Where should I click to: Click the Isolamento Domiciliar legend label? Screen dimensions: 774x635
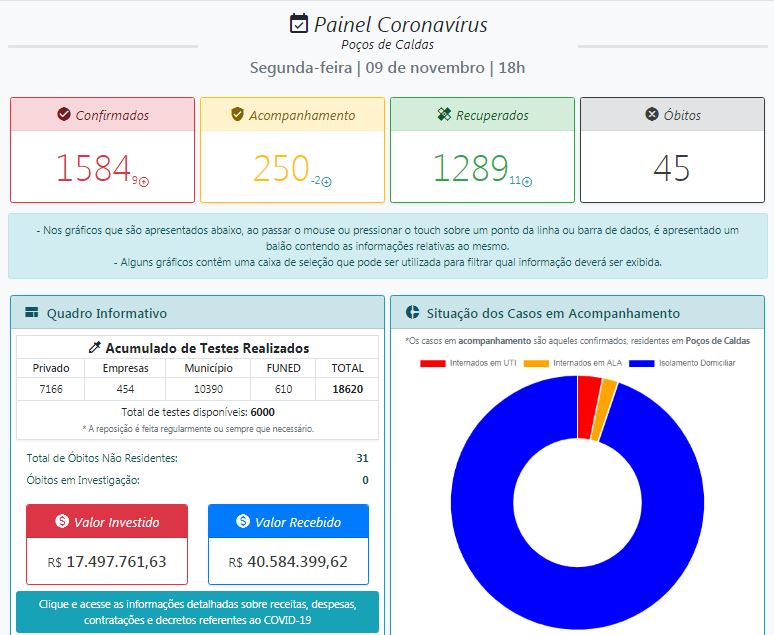(697, 363)
